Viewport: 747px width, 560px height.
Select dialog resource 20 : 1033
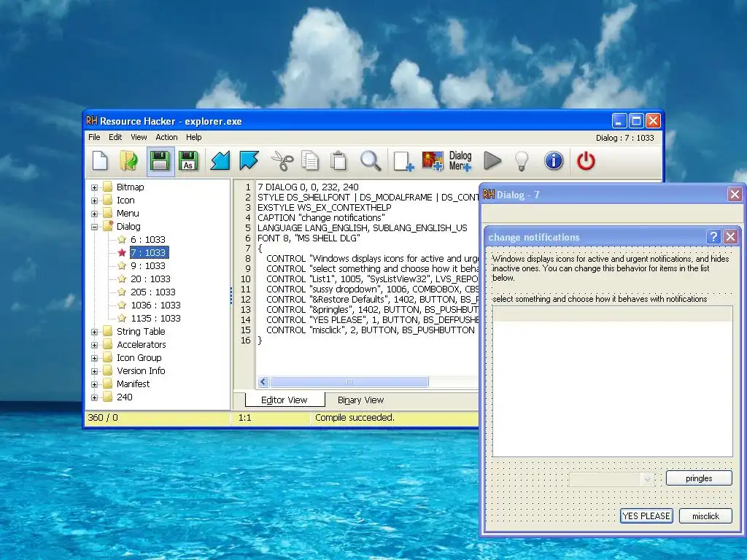click(x=150, y=279)
